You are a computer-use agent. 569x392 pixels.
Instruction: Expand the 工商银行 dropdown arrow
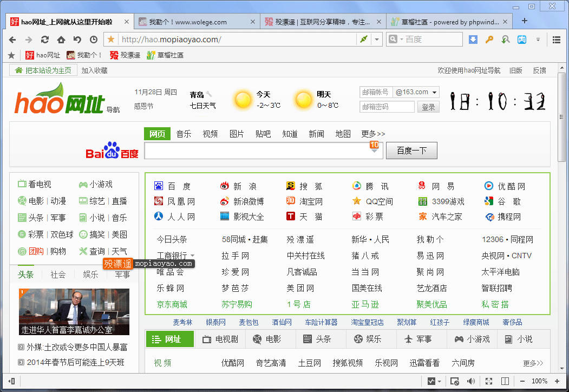click(x=192, y=256)
